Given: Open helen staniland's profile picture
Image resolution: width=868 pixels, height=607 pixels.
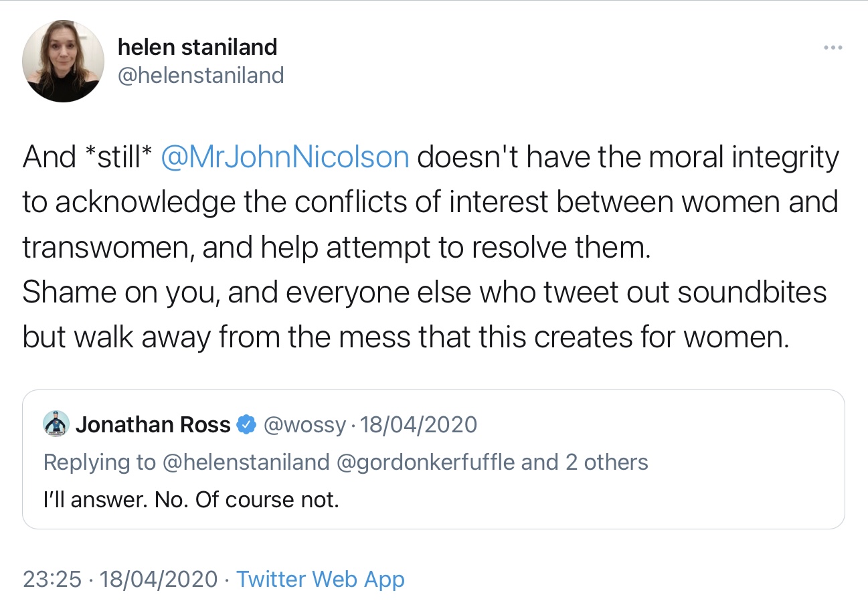Looking at the screenshot, I should [63, 61].
